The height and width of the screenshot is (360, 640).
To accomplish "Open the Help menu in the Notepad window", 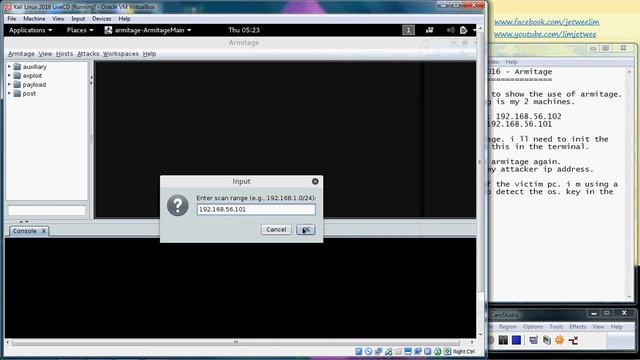I will coord(511,62).
